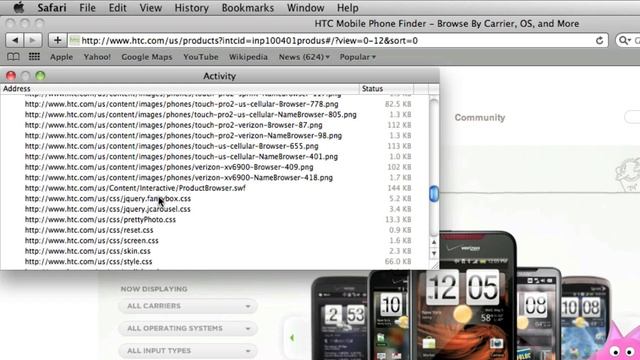Open the All Input Types dropdown

tap(188, 351)
